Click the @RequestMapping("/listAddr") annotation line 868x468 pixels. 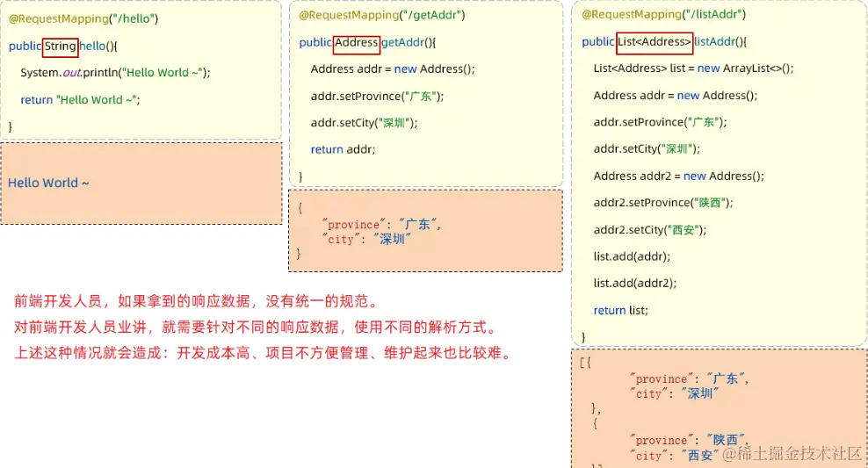[x=663, y=14]
